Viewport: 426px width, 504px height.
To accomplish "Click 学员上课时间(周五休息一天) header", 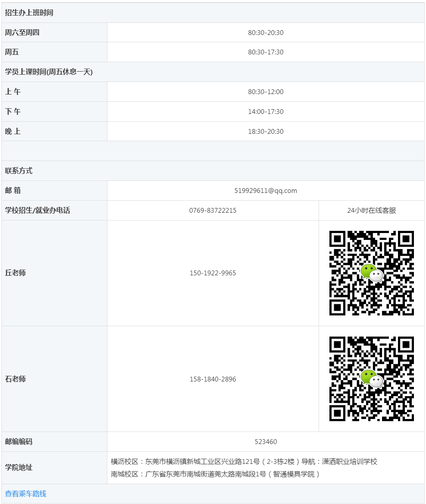I will tap(49, 72).
